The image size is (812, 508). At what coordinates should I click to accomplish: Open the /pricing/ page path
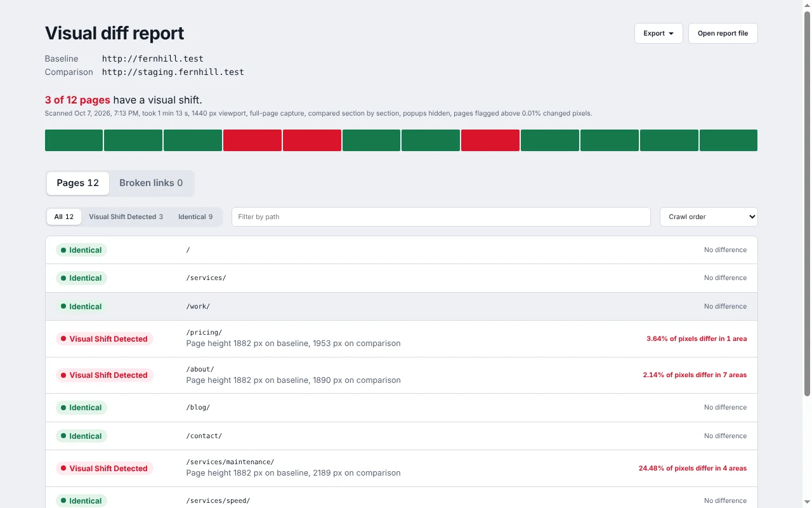pyautogui.click(x=204, y=332)
